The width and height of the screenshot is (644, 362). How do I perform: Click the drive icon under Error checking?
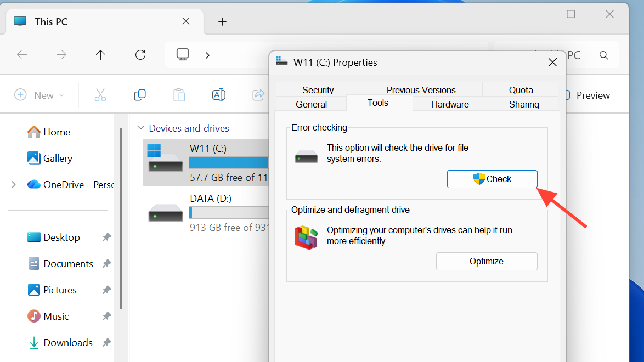[x=306, y=156]
